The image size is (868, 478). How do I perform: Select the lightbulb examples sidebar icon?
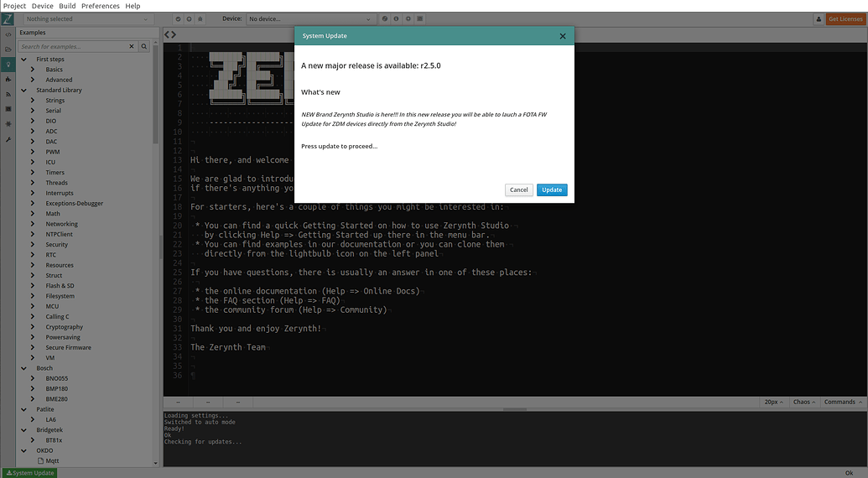(x=8, y=65)
